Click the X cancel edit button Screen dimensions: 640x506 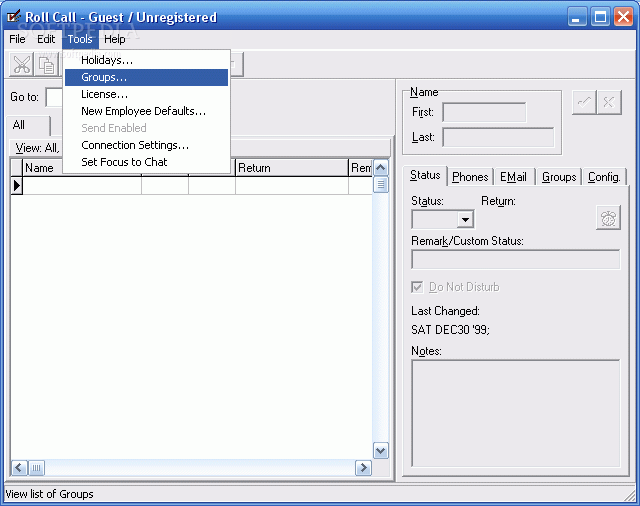[609, 102]
